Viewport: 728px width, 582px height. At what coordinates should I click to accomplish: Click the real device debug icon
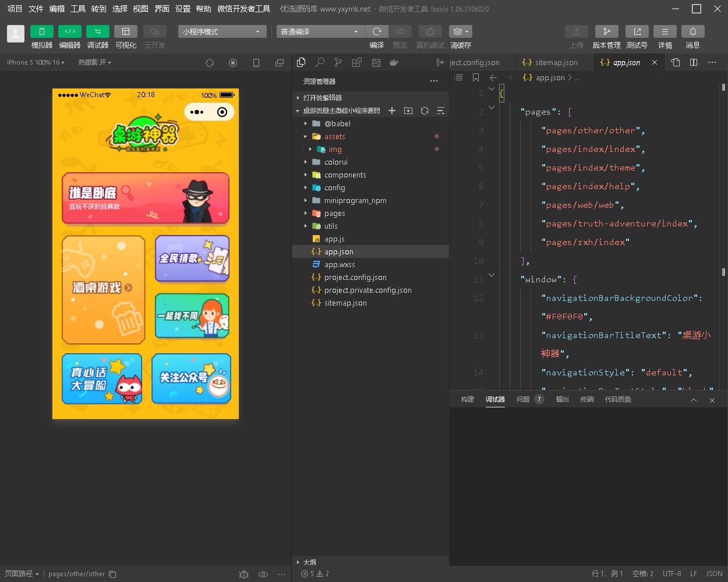point(430,31)
